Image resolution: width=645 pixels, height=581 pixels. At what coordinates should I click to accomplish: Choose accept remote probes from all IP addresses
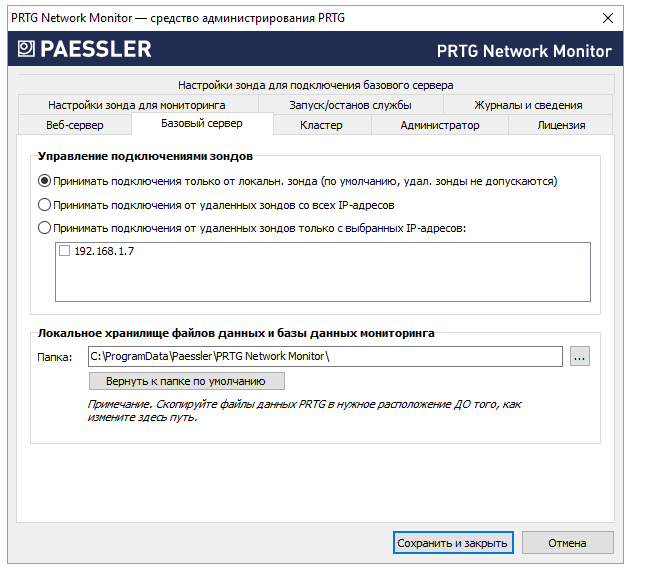tap(44, 205)
